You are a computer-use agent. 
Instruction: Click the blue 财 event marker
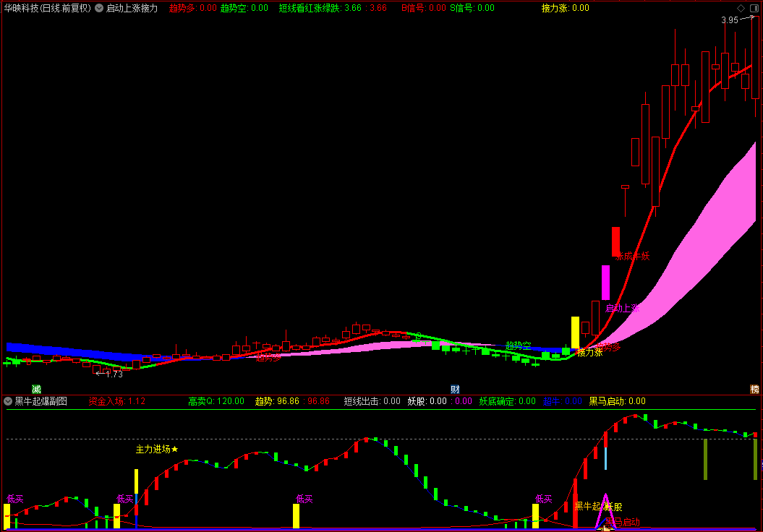pos(455,389)
